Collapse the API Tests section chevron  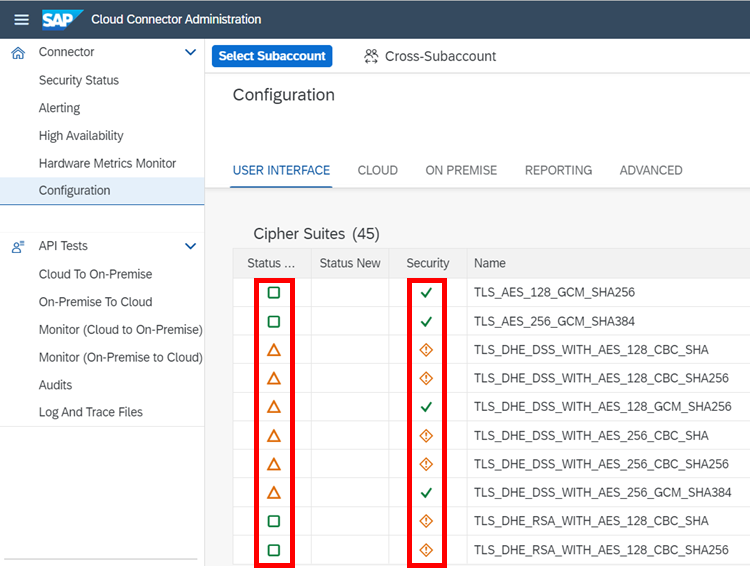pyautogui.click(x=190, y=246)
